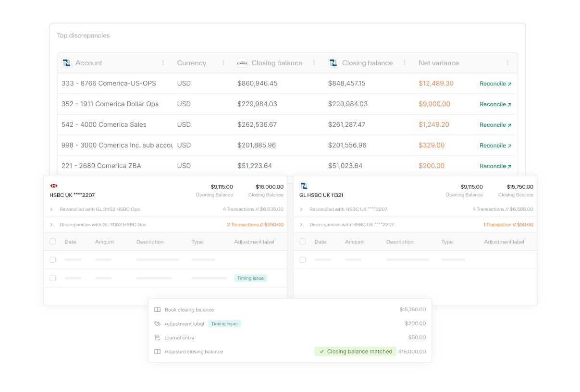Reconcile the 998 - 3000 Comerica Inc. sub account
580x392 pixels.
point(495,146)
